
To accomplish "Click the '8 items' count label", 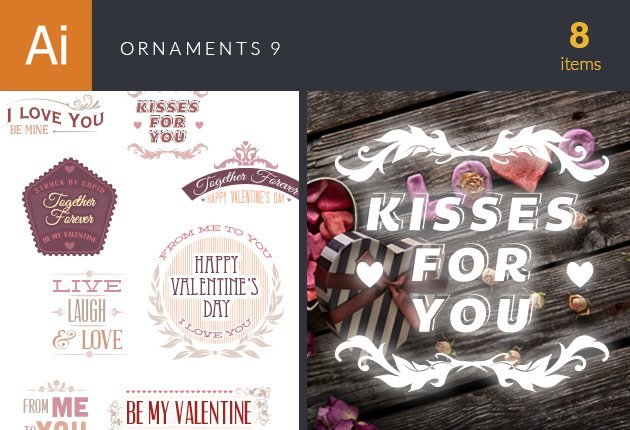I will [x=580, y=47].
